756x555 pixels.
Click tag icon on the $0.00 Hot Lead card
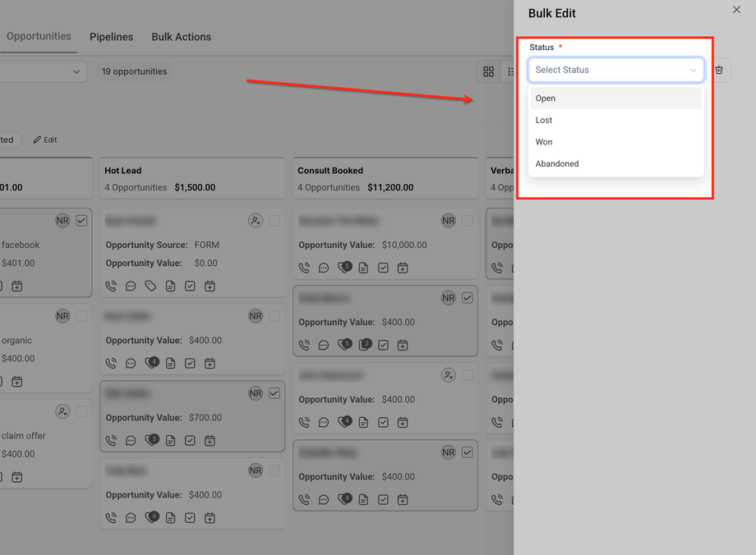[x=150, y=286]
